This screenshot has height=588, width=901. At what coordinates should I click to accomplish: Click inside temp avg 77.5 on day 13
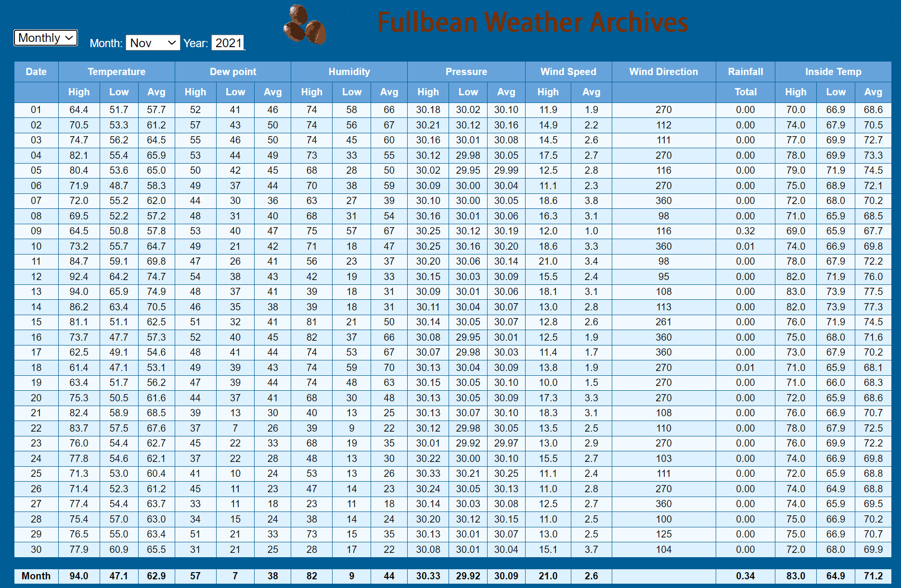pyautogui.click(x=873, y=292)
